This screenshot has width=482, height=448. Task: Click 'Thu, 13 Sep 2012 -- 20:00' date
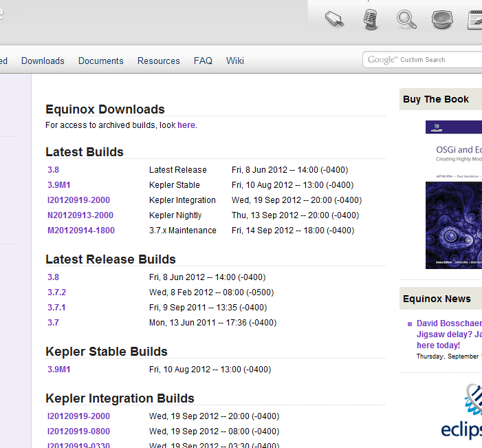coord(295,215)
